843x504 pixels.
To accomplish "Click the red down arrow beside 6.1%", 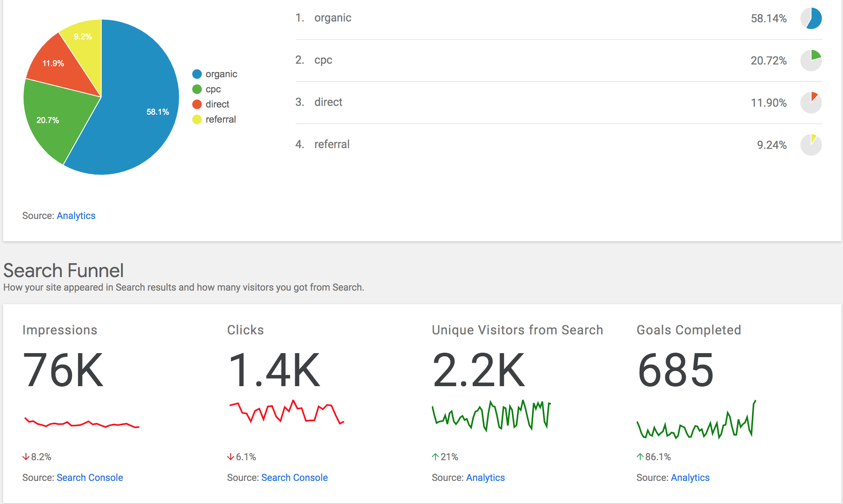I will point(231,457).
